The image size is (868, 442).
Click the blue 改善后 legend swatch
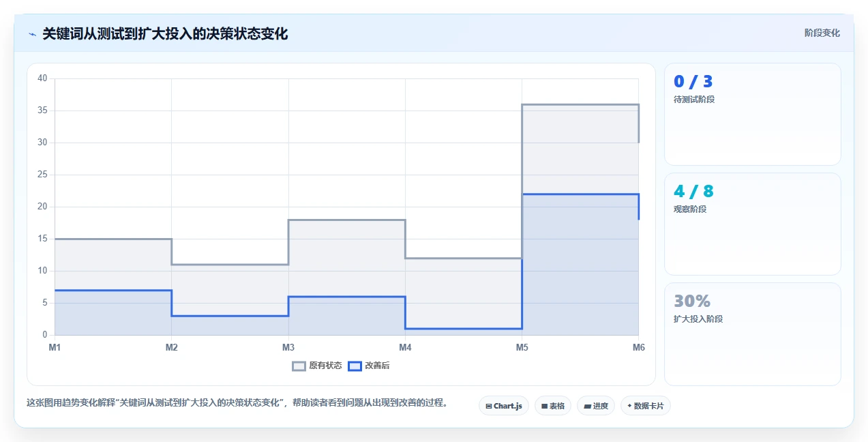355,366
